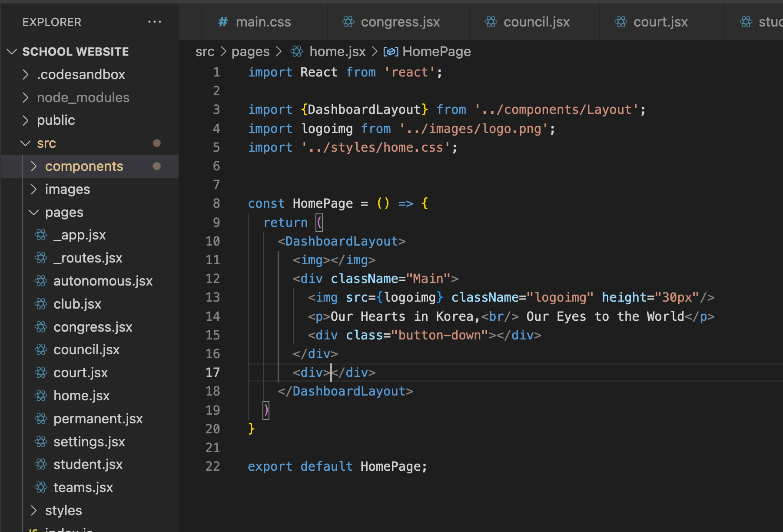Click React icon beside congress.jsx in explorer
Screen dimensions: 783x532
click(x=41, y=327)
